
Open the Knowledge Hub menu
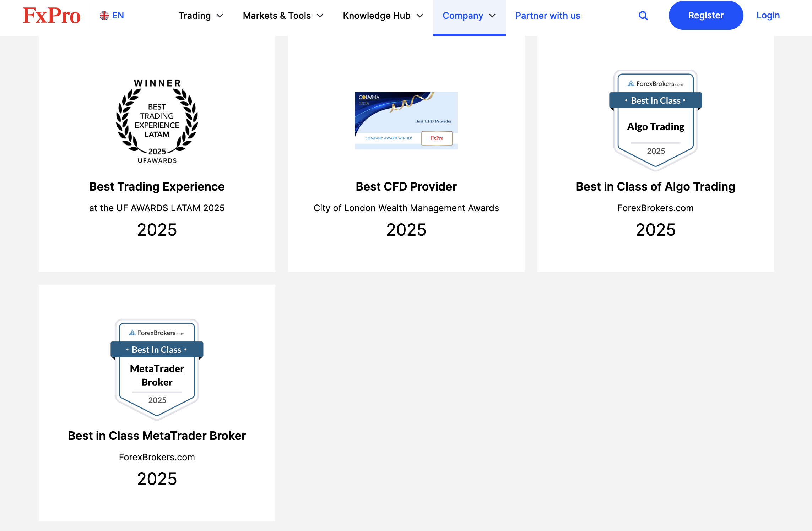click(x=377, y=16)
